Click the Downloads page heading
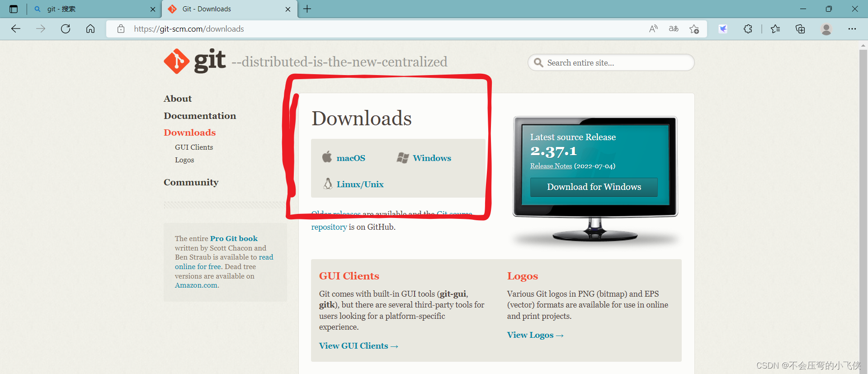This screenshot has height=374, width=868. 362,118
